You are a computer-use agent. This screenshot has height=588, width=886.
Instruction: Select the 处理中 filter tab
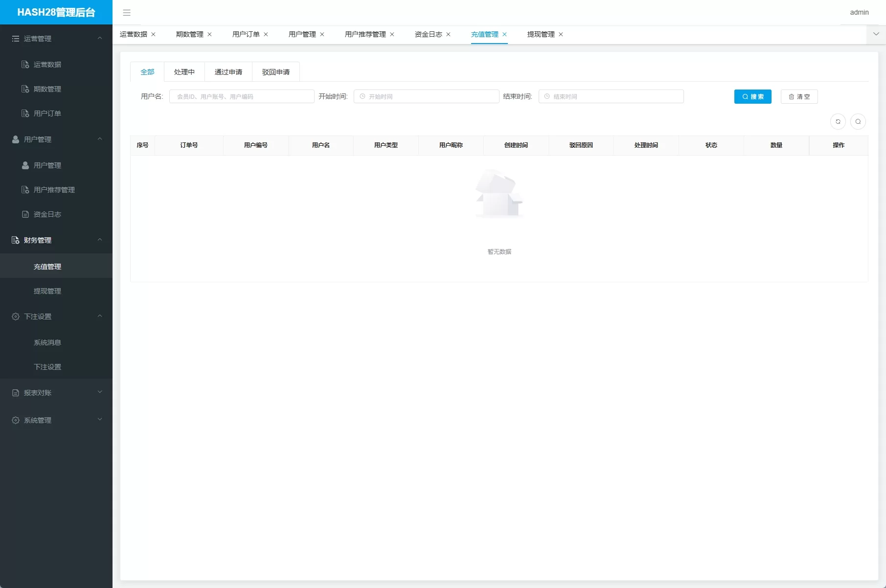pyautogui.click(x=184, y=71)
